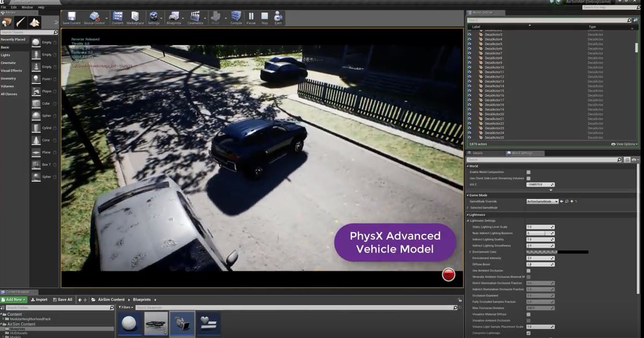Toggle Use Ambient Occlusion checkbox
The height and width of the screenshot is (338, 644).
(x=528, y=270)
